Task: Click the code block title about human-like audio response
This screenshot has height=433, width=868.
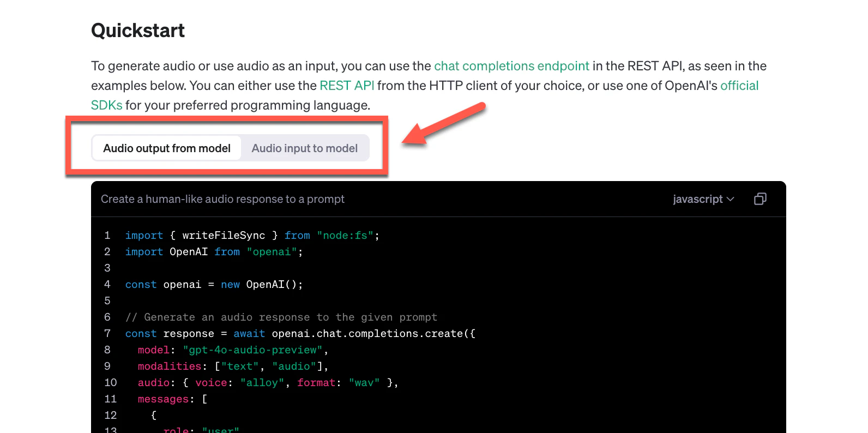Action: coord(222,199)
